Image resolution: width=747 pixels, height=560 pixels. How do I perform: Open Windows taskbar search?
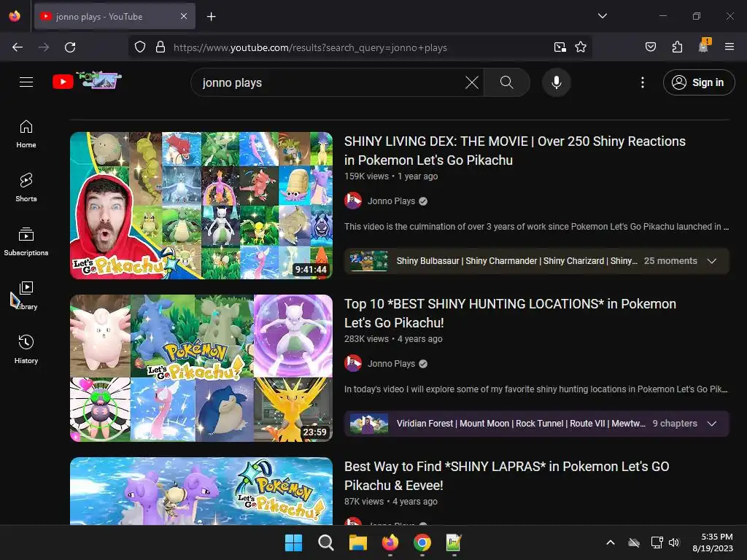[x=326, y=542]
